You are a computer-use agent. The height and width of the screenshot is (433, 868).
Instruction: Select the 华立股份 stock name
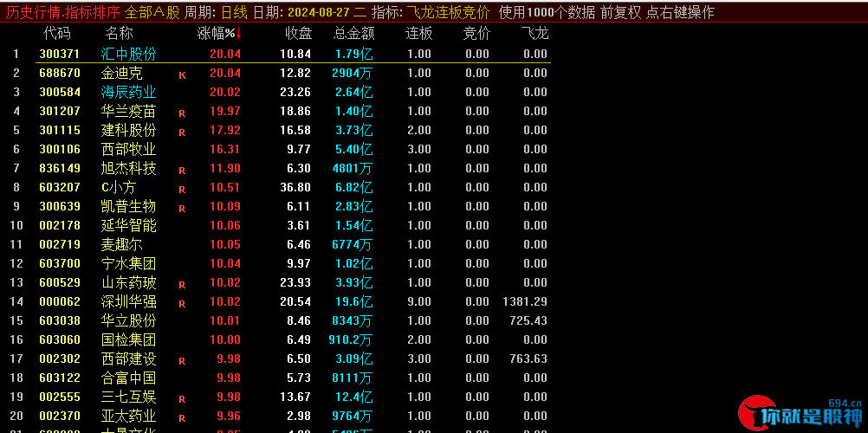coord(128,321)
